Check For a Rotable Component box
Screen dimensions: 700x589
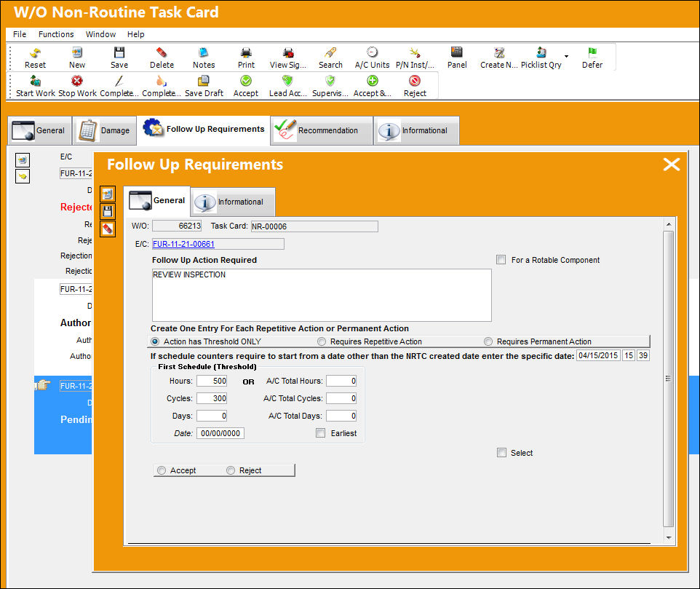501,260
